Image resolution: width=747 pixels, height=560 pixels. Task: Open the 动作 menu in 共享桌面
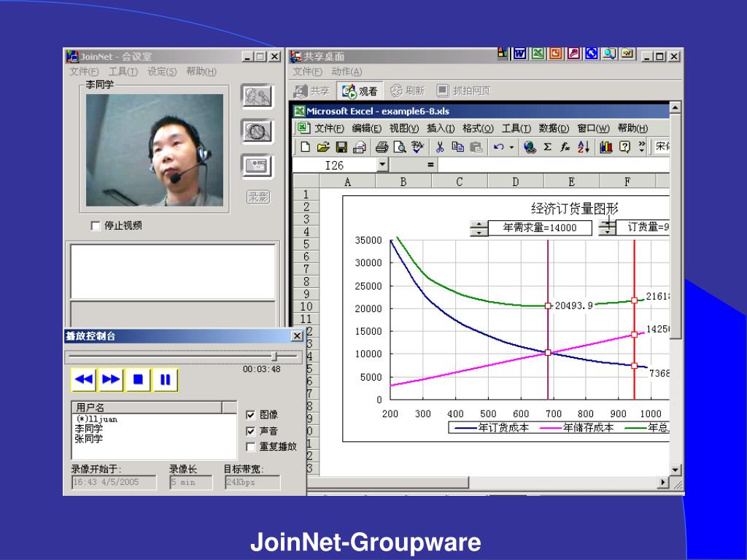point(347,72)
